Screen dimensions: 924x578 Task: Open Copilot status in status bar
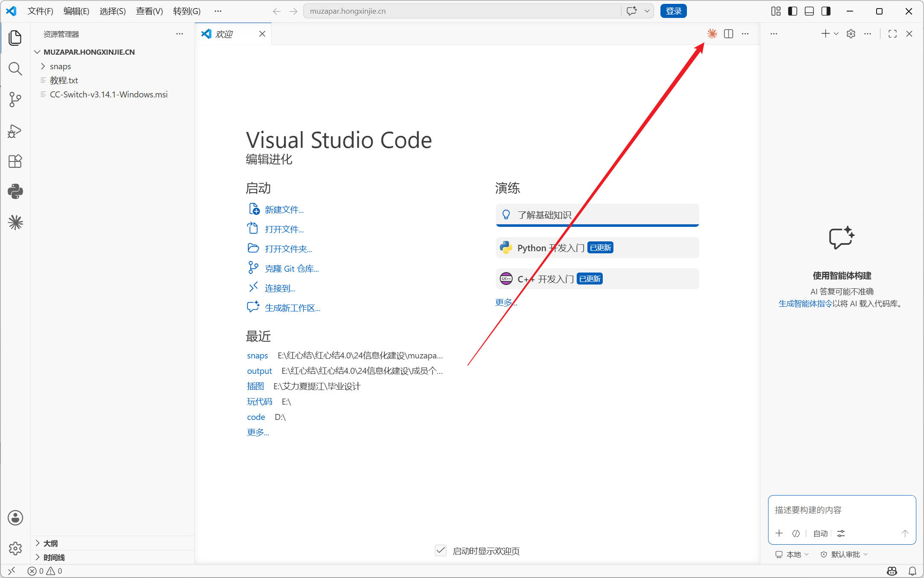(892, 571)
